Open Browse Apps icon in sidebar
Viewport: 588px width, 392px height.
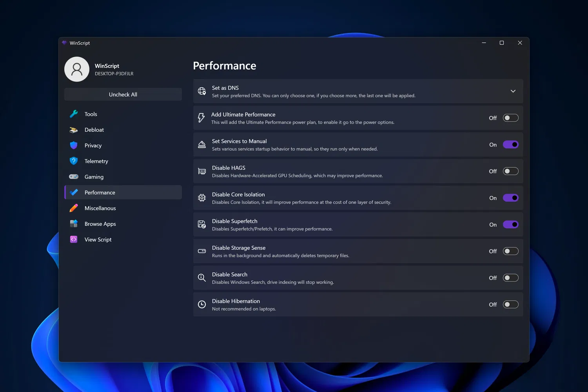(74, 224)
